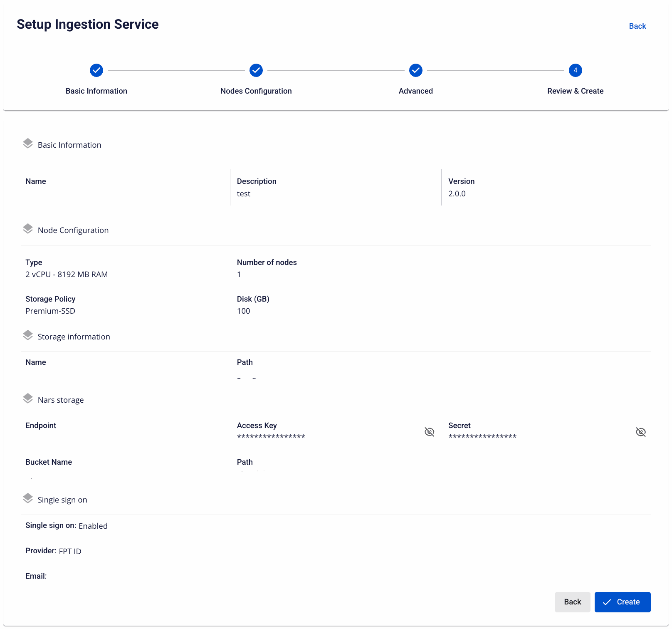The height and width of the screenshot is (629, 672).
Task: Click the 'Number of nodes' label
Action: click(x=267, y=262)
